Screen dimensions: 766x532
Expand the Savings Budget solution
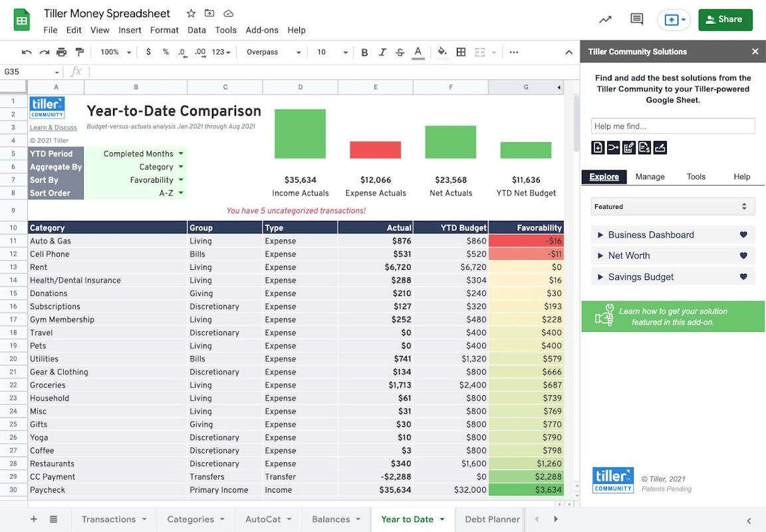[x=600, y=277]
